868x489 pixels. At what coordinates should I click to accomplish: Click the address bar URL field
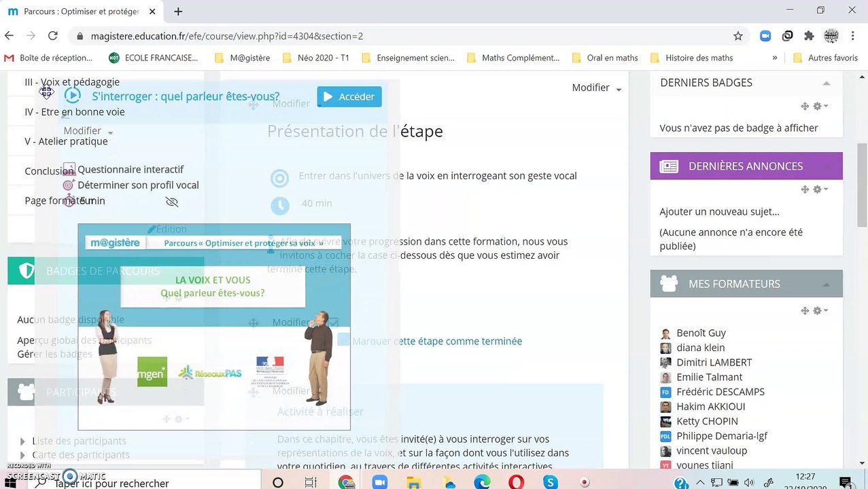(x=401, y=36)
